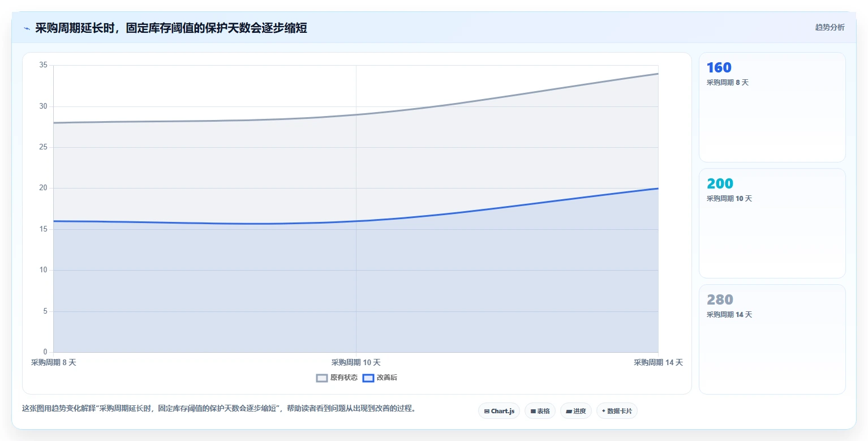The image size is (868, 441).
Task: Open the 160 采购周期 8 天 card
Action: coord(772,108)
